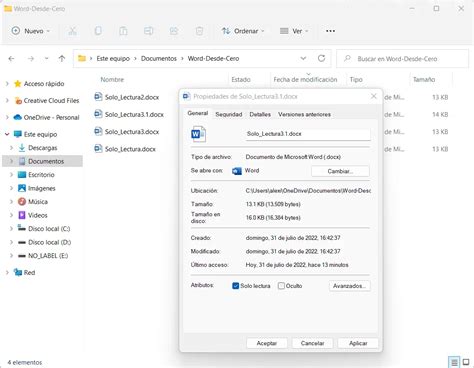The image size is (474, 368).
Task: Open the Ordenar sort dropdown
Action: (x=243, y=31)
